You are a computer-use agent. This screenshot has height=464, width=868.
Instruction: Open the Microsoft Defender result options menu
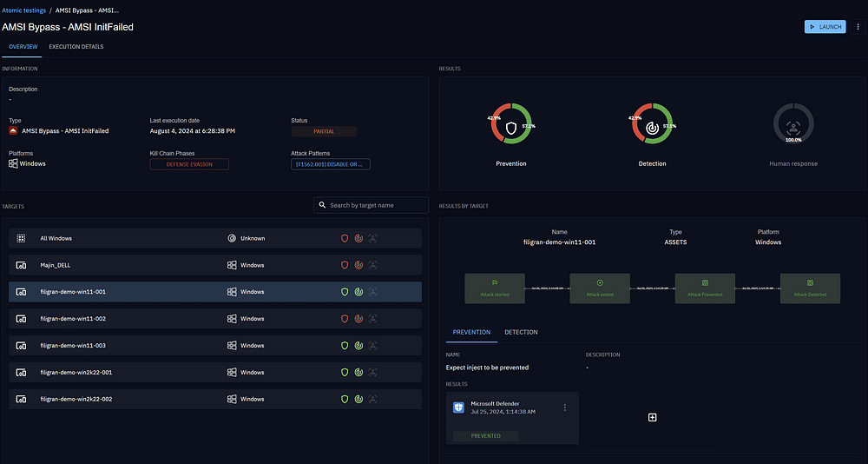click(565, 408)
